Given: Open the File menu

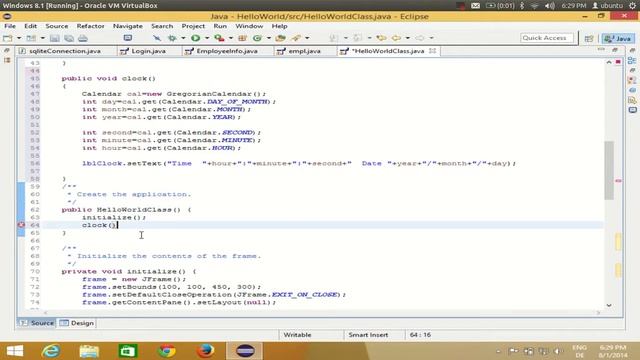Looking at the screenshot, I should [x=10, y=26].
